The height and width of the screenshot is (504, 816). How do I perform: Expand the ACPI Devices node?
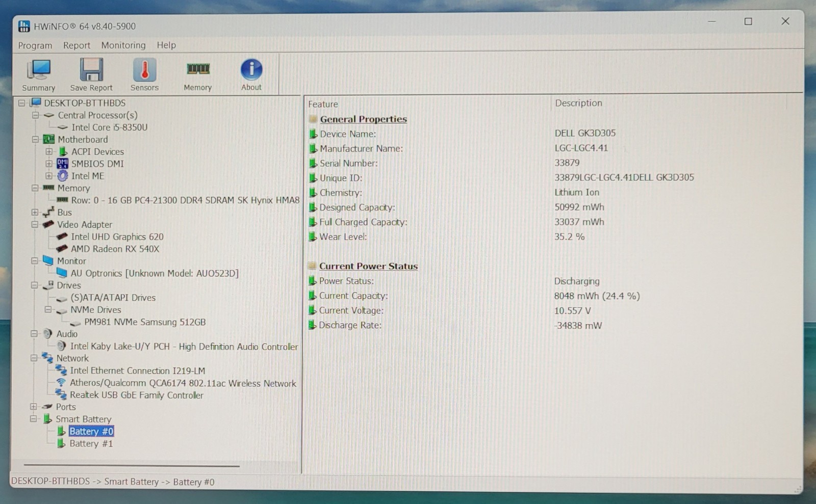coord(49,151)
